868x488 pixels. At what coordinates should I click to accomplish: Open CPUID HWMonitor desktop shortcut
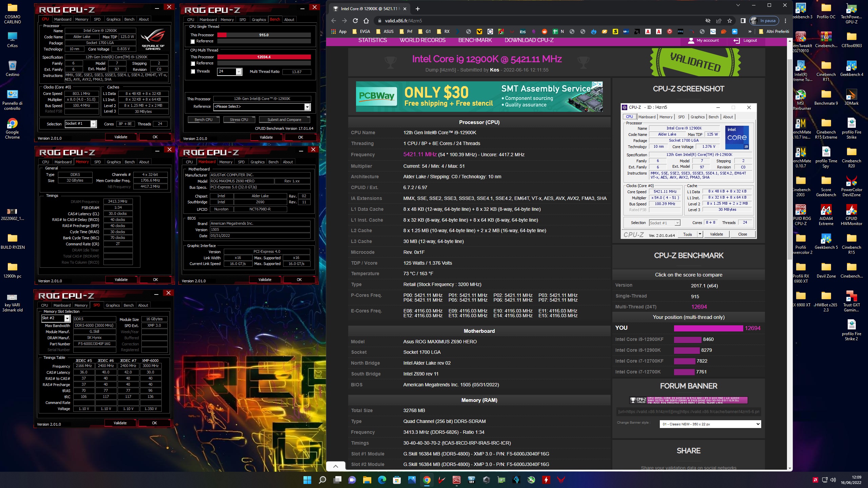(x=851, y=215)
